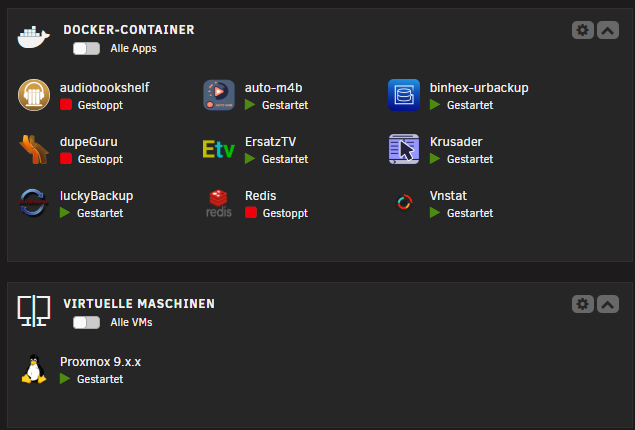Click the binhex-urbackup container icon
Viewport: 635px width, 430px height.
(404, 95)
